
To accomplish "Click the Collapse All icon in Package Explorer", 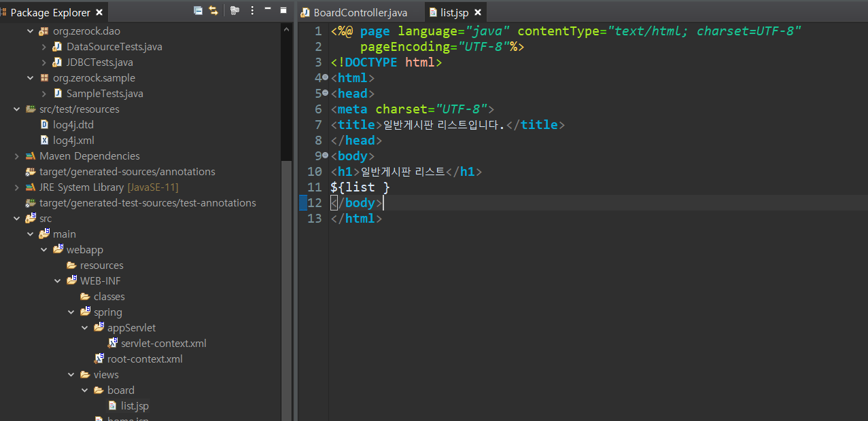I will pos(198,10).
